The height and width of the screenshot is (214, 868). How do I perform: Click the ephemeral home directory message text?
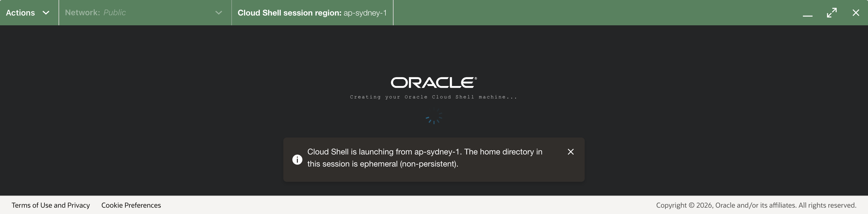[x=425, y=158]
